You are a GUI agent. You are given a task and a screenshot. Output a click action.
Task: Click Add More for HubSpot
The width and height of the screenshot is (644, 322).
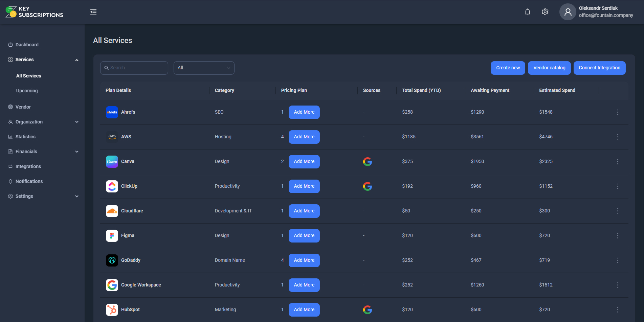click(304, 310)
